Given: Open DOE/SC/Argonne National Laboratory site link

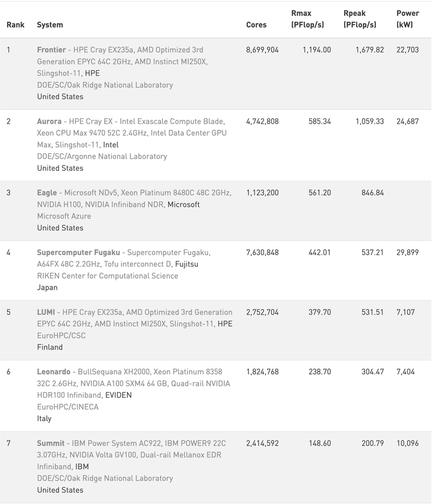Looking at the screenshot, I should [102, 156].
